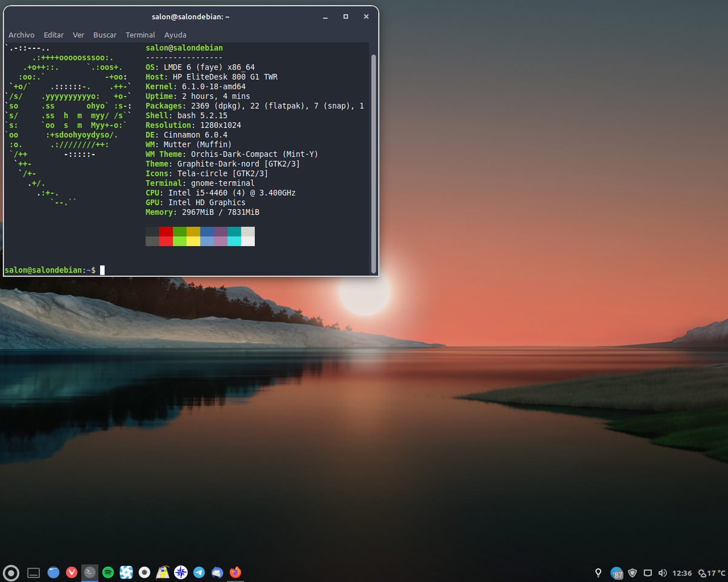
Task: Open the blue pinwheel app launcher
Action: [126, 572]
